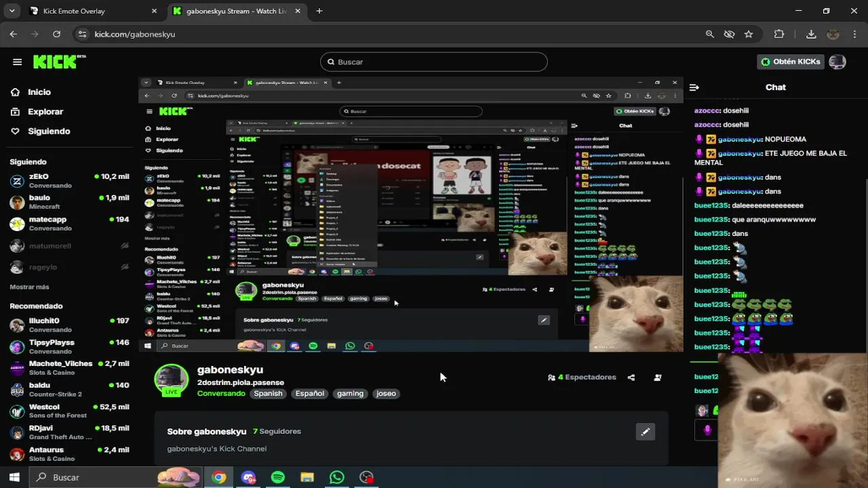Close the gaboneskyu Stream tab
868x488 pixels.
click(x=296, y=11)
